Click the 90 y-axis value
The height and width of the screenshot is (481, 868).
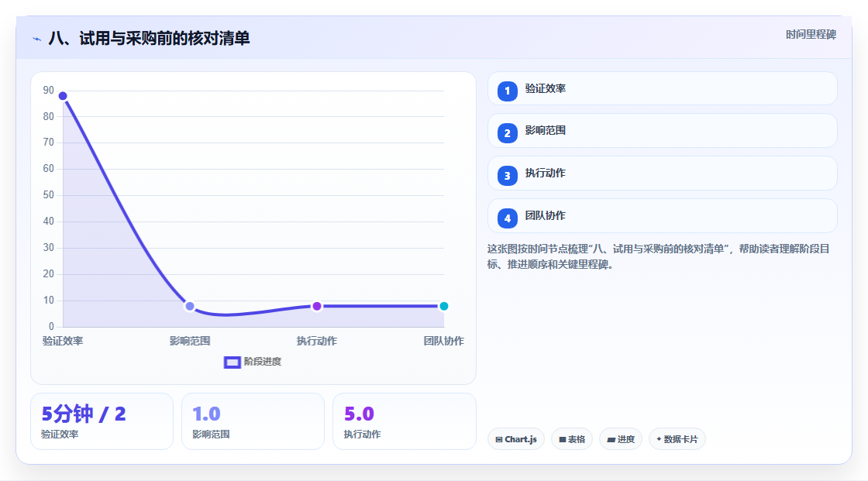(49, 90)
